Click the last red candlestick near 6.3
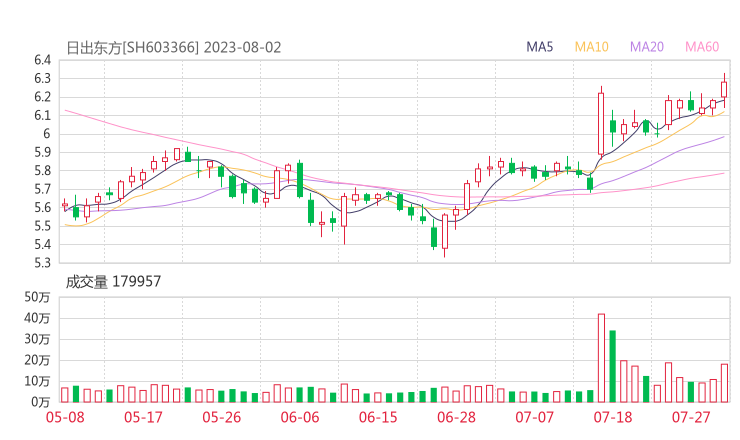This screenshot has width=740, height=440. [x=724, y=89]
